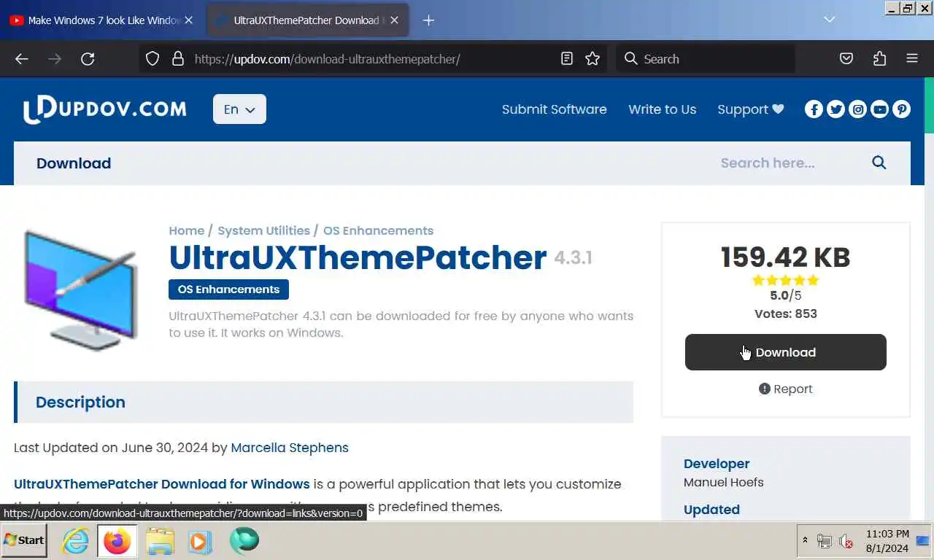Open the Pocket save icon
Image resolution: width=934 pixels, height=560 pixels.
tap(846, 59)
